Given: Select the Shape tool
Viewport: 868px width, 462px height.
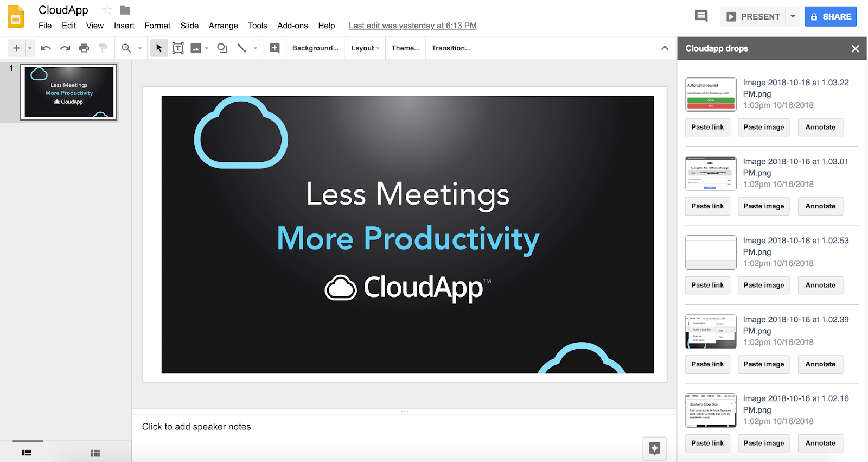Looking at the screenshot, I should coord(222,48).
